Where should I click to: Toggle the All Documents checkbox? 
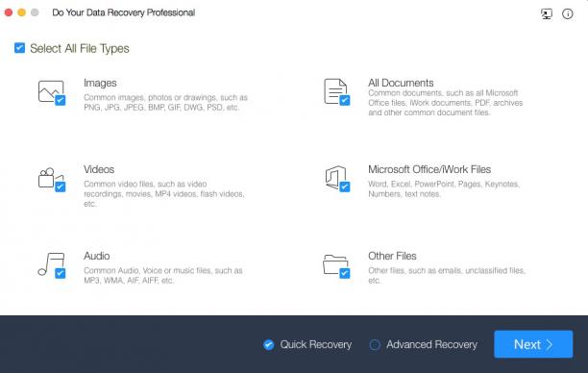[x=345, y=100]
